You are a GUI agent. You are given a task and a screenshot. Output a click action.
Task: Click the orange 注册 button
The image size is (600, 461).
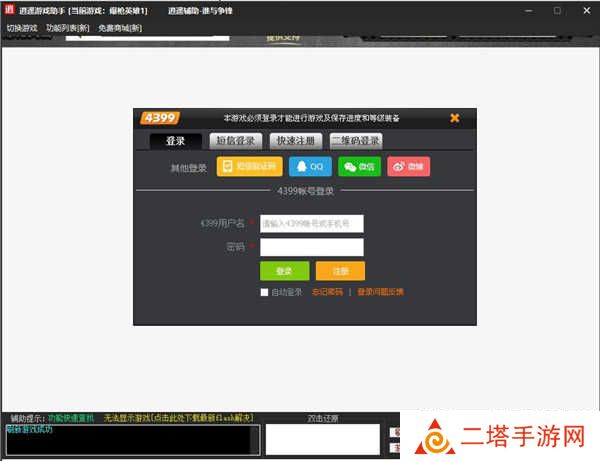tap(340, 271)
